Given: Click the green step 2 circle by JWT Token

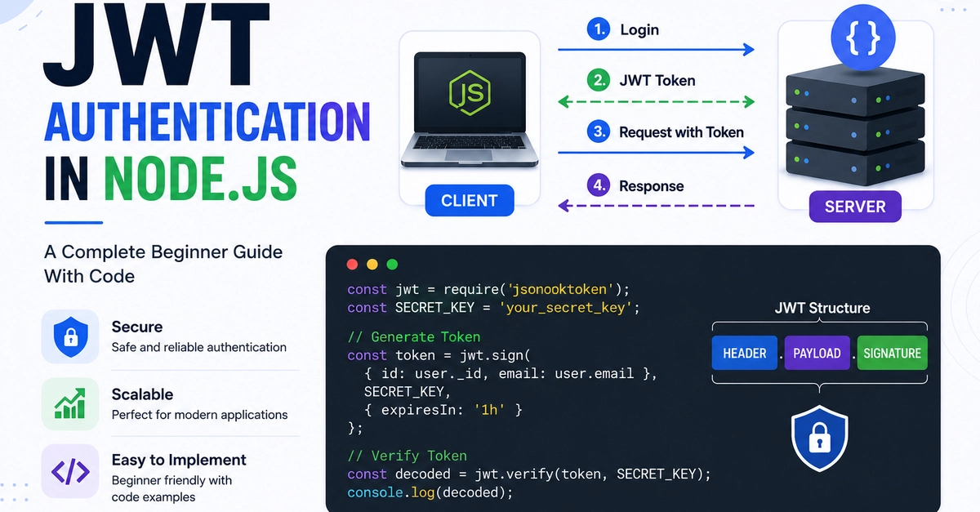Looking at the screenshot, I should pyautogui.click(x=599, y=80).
